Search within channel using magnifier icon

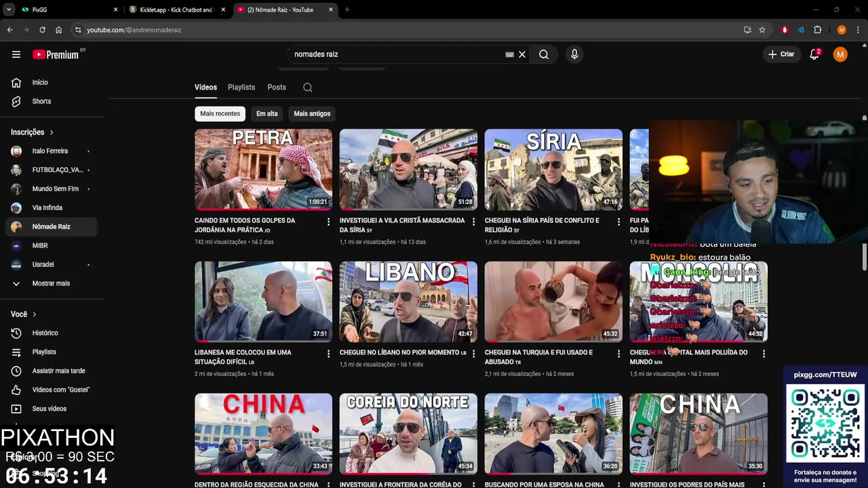point(308,87)
